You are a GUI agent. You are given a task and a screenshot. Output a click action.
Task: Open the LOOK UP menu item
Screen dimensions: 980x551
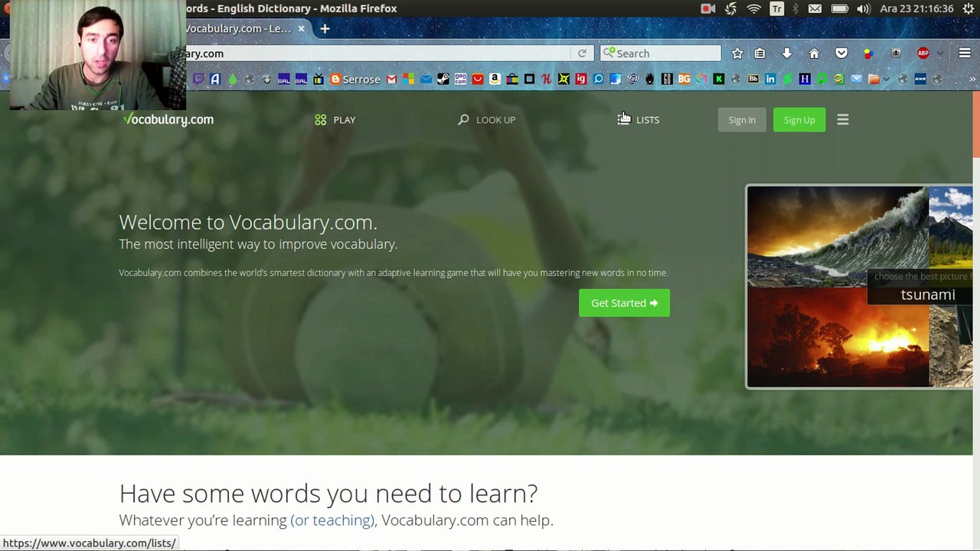(487, 119)
